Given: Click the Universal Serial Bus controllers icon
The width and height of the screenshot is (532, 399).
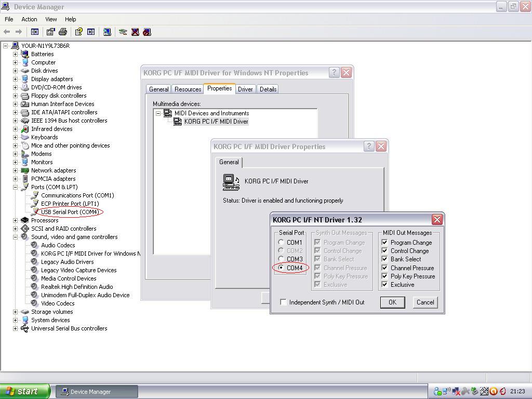Looking at the screenshot, I should click(25, 328).
